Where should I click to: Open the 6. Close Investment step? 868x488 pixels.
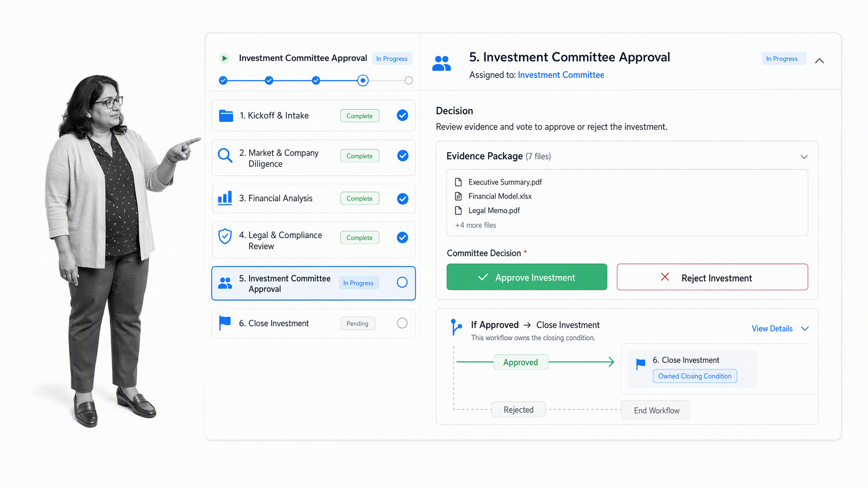tap(314, 323)
